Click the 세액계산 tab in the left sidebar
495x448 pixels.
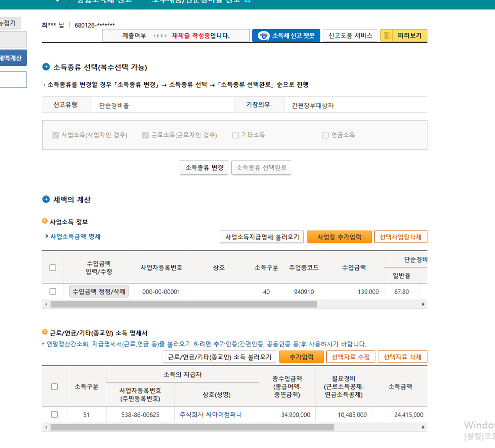pos(12,58)
